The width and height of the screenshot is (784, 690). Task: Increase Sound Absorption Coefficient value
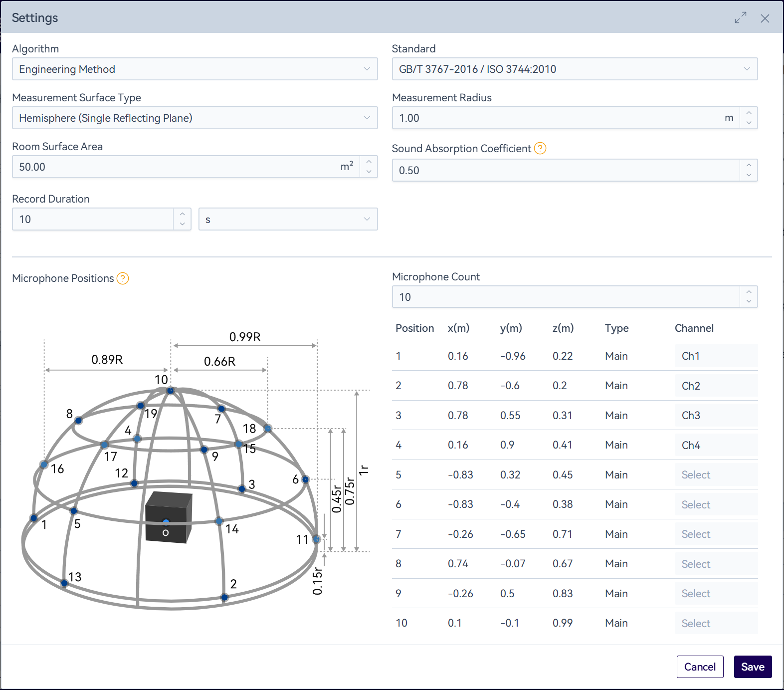749,165
